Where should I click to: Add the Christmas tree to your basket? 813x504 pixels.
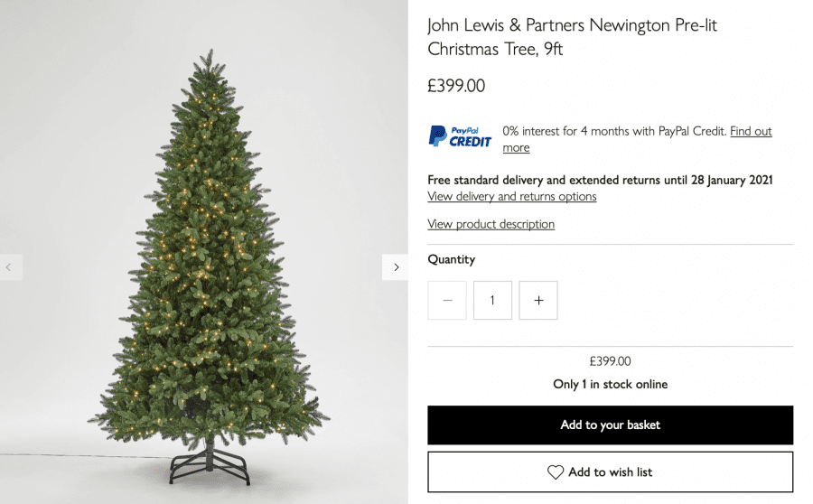click(x=611, y=425)
